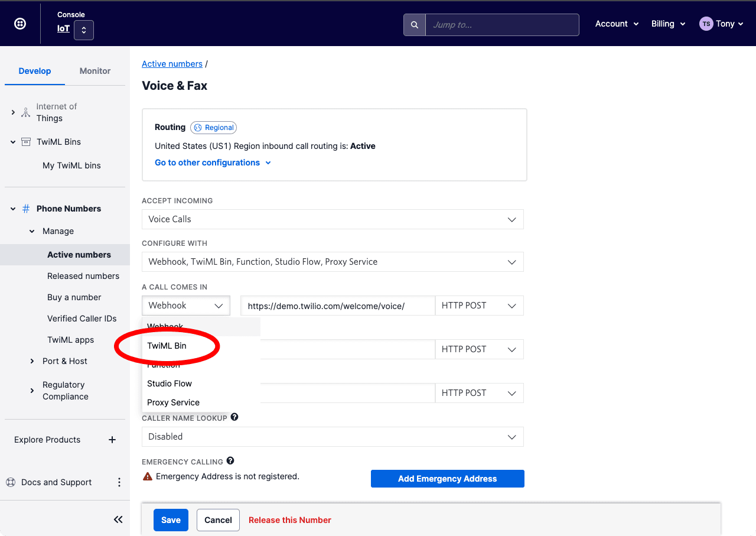Click the Docs and Support globe icon
Screen dimensions: 756x536
[10, 482]
